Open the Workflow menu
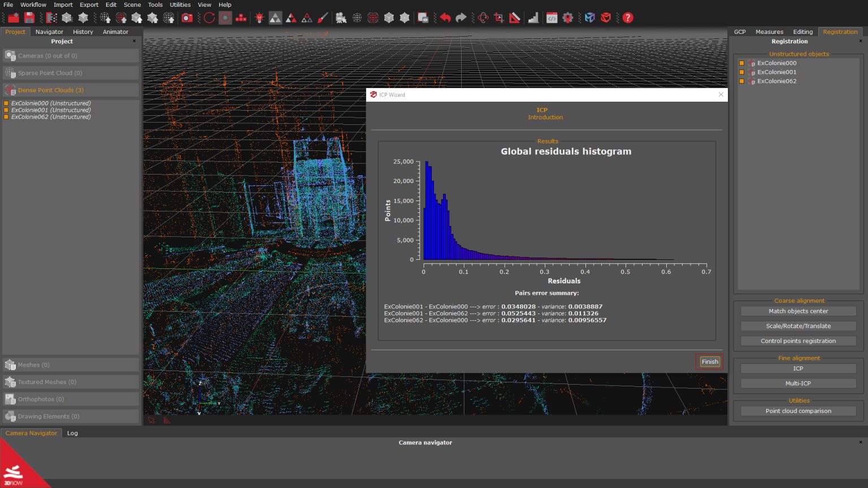The width and height of the screenshot is (868, 488). 33,5
